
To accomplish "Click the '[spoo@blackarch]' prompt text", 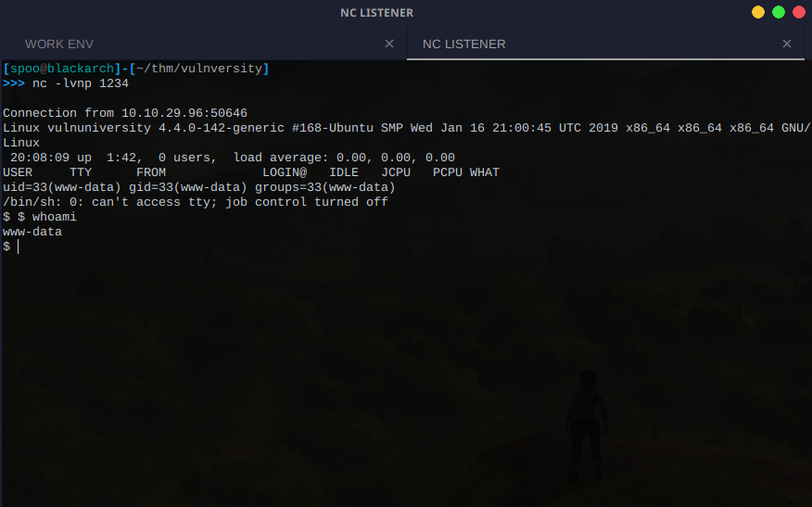I will point(62,69).
